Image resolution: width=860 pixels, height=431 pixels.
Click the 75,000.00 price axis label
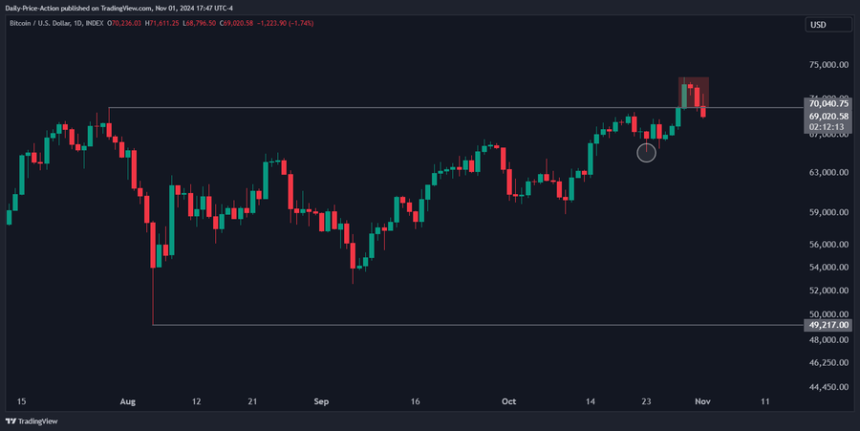(829, 65)
